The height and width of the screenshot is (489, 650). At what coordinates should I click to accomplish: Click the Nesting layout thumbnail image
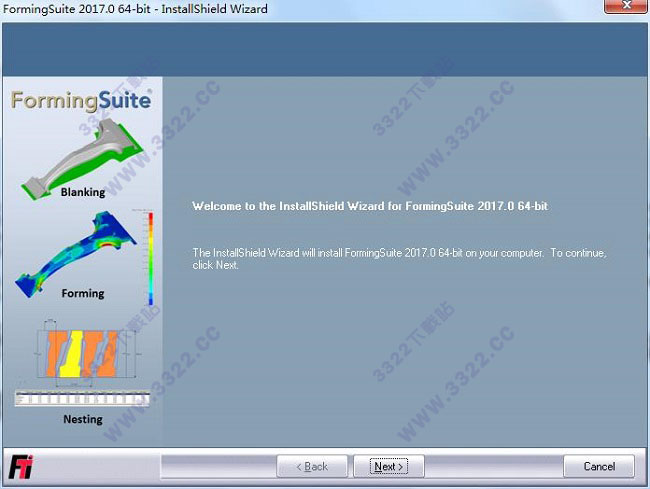(84, 353)
